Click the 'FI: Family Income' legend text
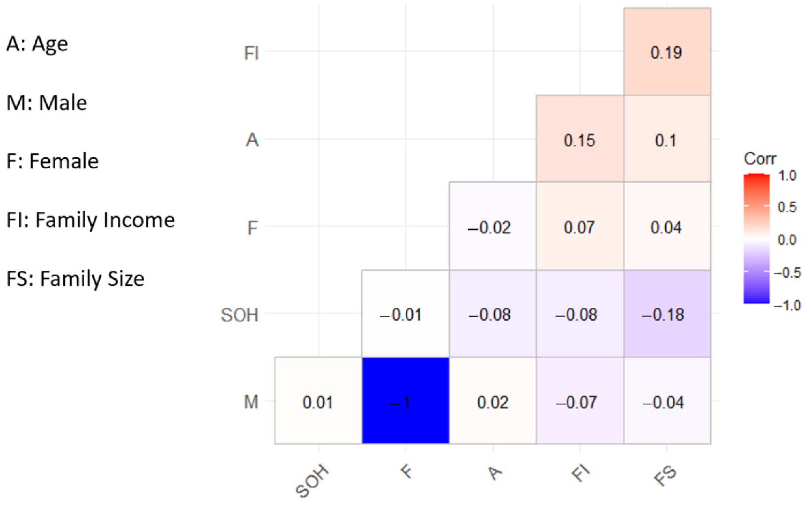 91,220
